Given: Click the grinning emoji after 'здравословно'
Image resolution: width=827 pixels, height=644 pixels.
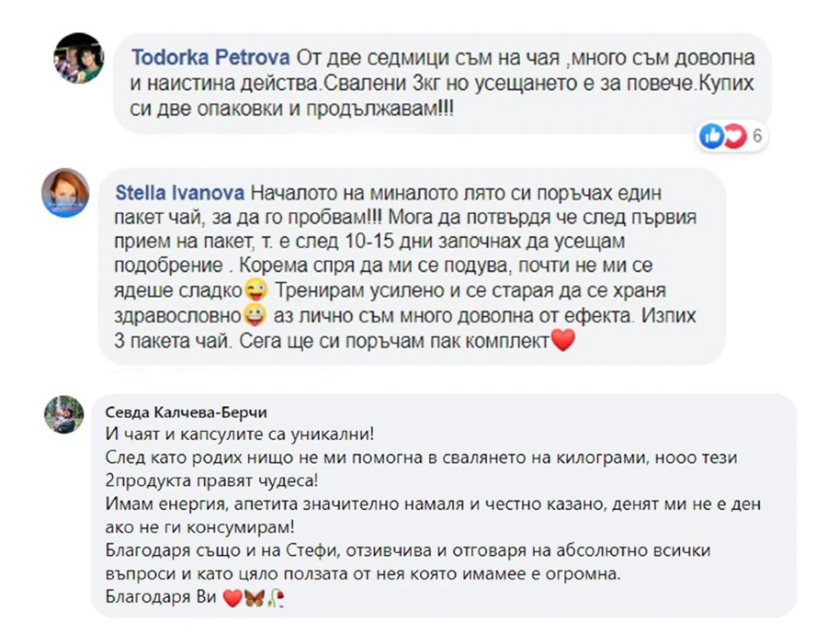Looking at the screenshot, I should click(255, 315).
